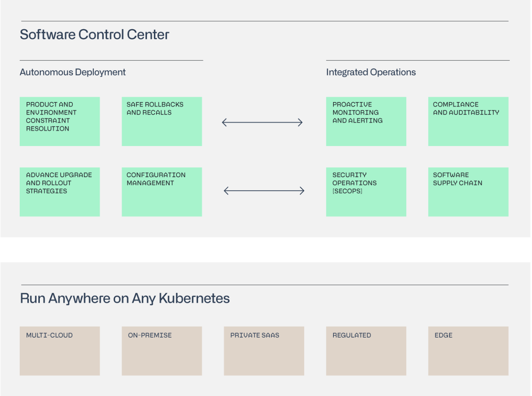Click the arrow connecting Configuration Management and SecOps
This screenshot has height=396, width=532.
point(264,190)
